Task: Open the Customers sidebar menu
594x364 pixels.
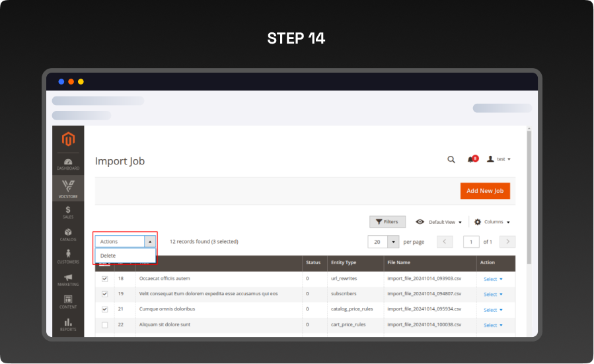Action: [x=68, y=257]
